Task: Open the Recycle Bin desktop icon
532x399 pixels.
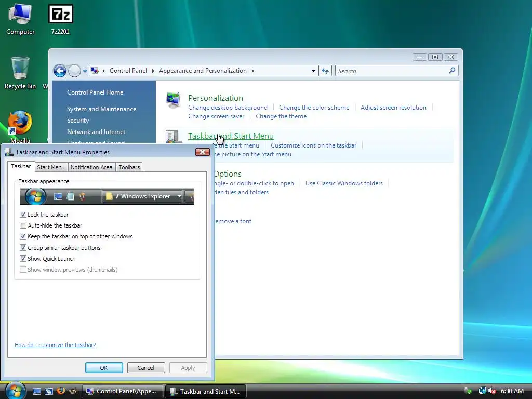Action: click(x=20, y=73)
